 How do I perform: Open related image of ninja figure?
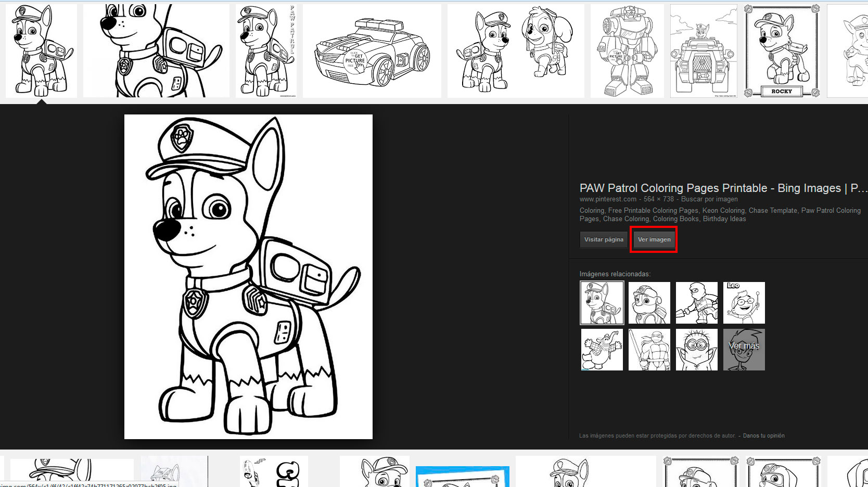pyautogui.click(x=697, y=303)
